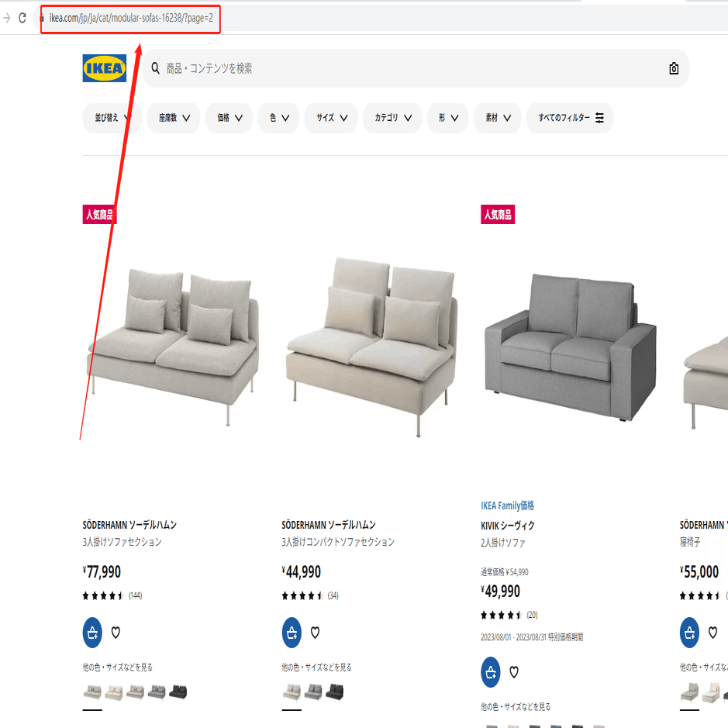Favorite the ¥55,000 SÖDERHAMN chaise
The width and height of the screenshot is (728, 728).
pyautogui.click(x=712, y=633)
